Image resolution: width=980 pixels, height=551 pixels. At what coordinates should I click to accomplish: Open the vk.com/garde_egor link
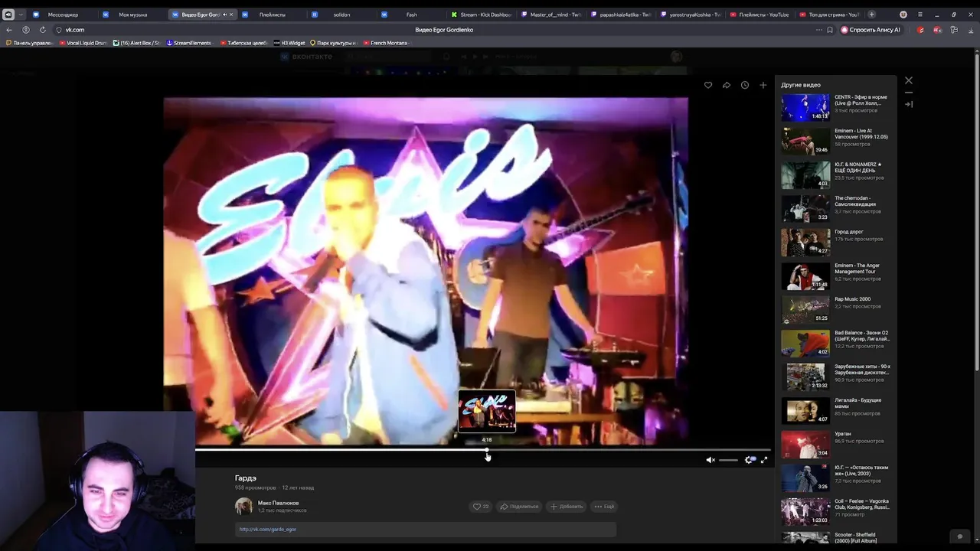click(267, 529)
